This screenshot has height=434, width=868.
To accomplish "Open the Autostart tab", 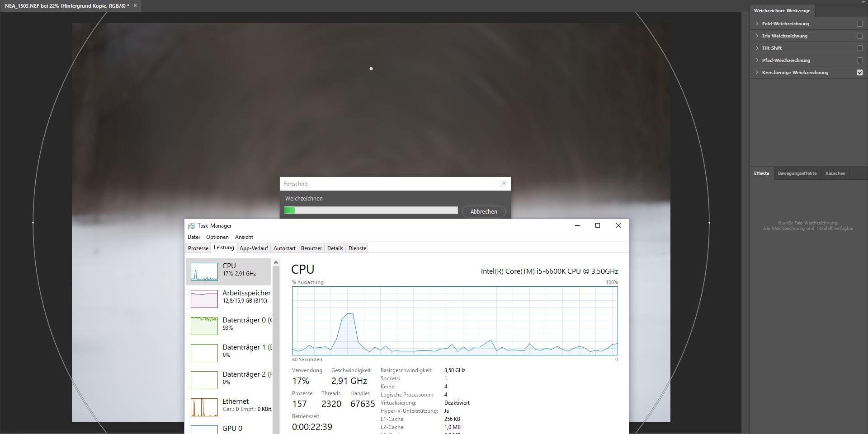I will [284, 248].
